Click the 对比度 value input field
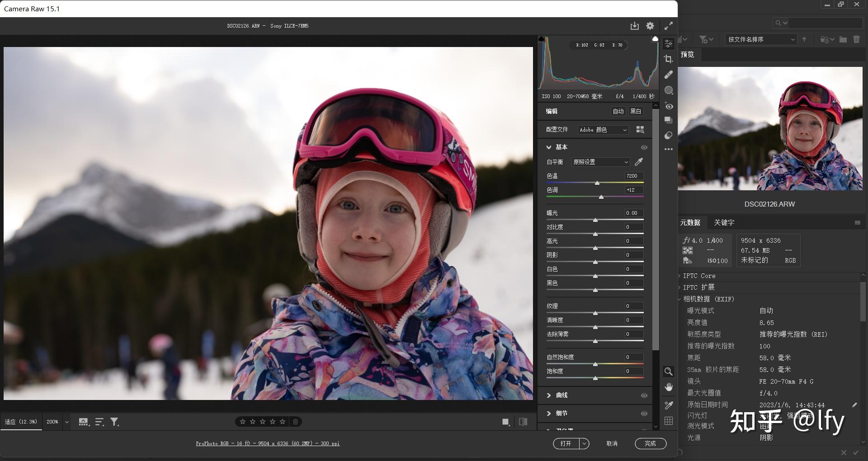This screenshot has width=868, height=461. (633, 227)
